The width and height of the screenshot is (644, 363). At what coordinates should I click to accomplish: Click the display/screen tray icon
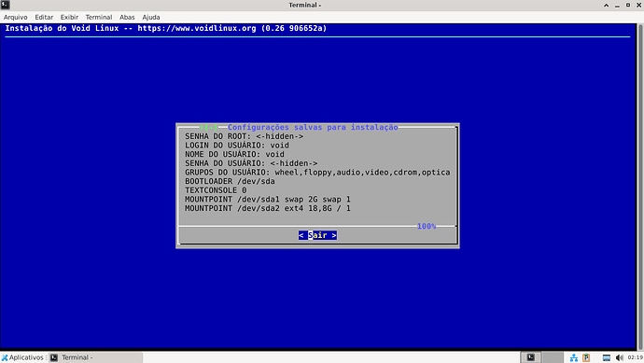pyautogui.click(x=607, y=358)
